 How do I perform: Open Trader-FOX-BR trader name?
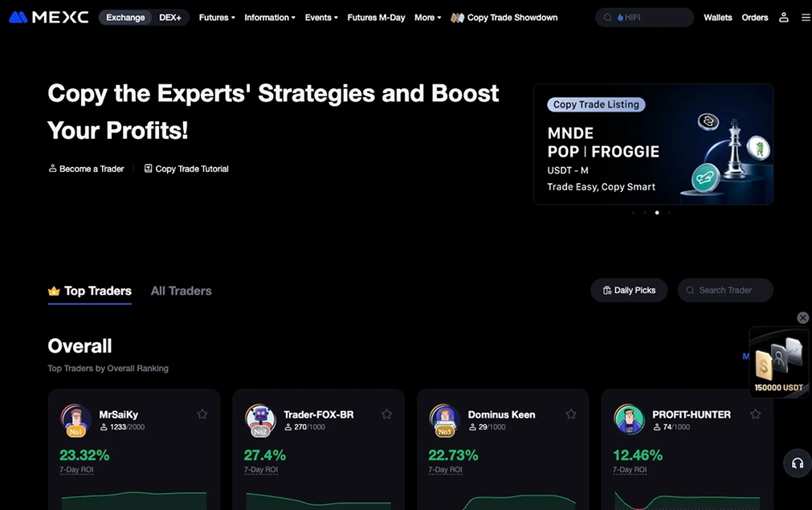coord(319,414)
